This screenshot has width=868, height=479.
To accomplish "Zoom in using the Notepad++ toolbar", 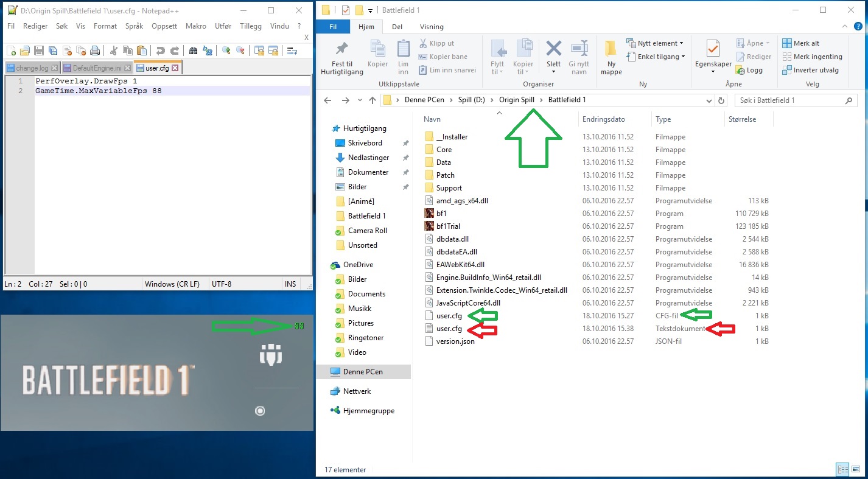I will (226, 51).
